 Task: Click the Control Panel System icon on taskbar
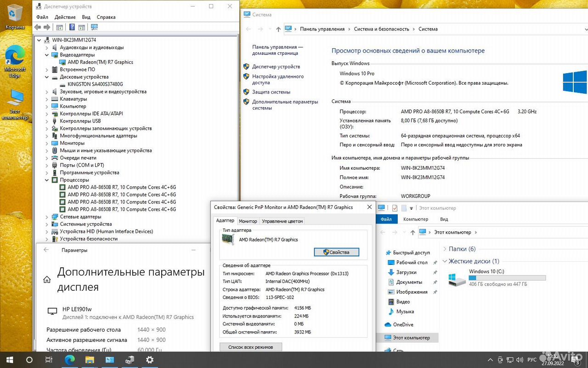pyautogui.click(x=110, y=360)
